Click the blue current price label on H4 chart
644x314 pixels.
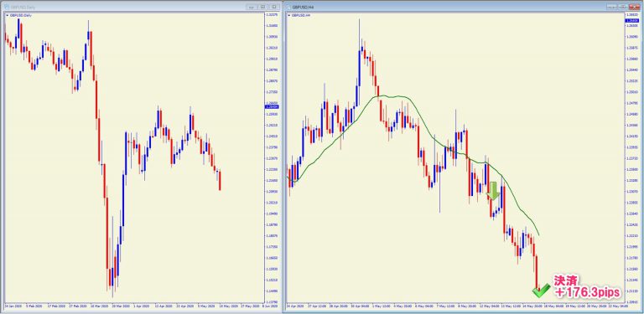(631, 20)
